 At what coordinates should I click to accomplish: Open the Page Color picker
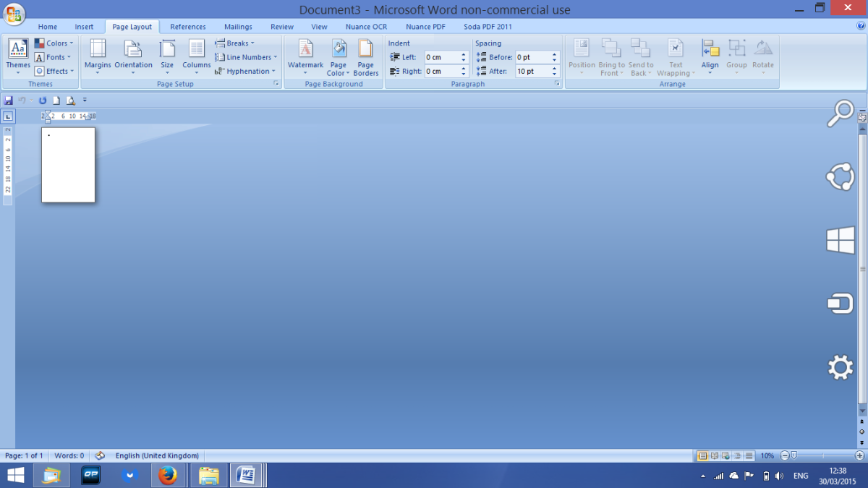pos(338,57)
